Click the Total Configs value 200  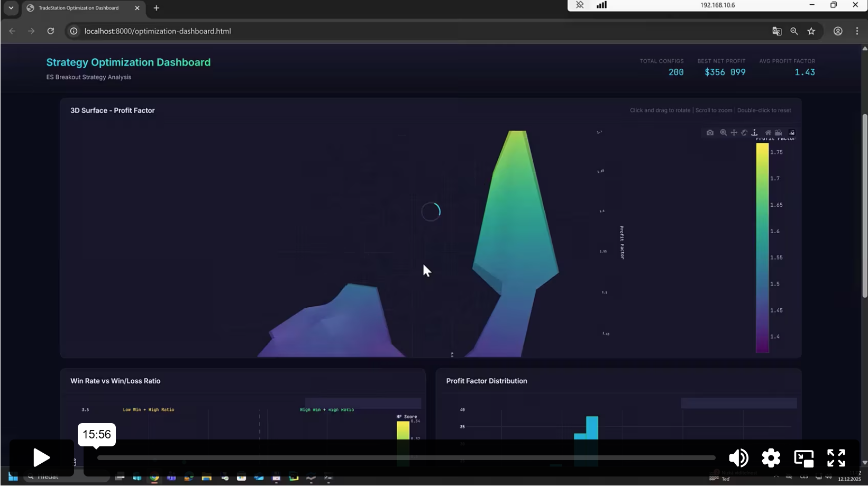point(676,72)
